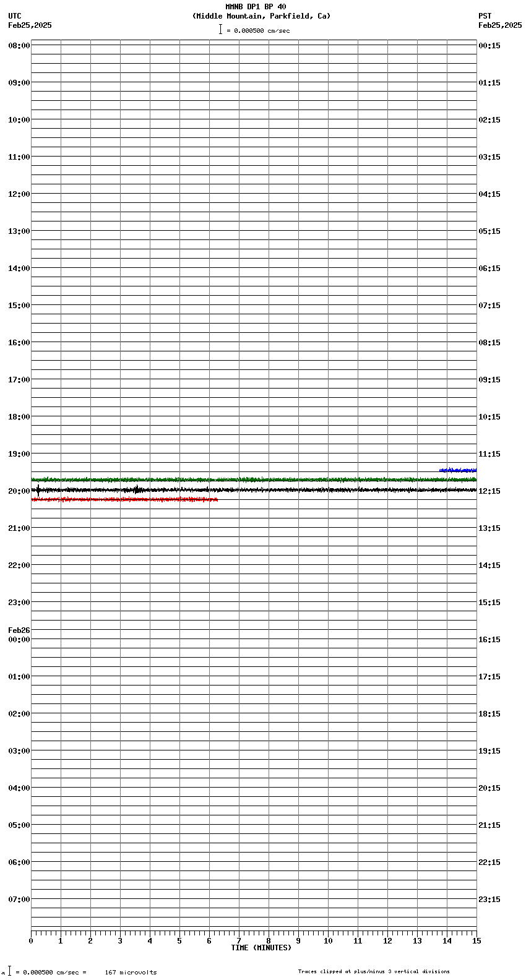Click the '07:00' UTC time label
Viewport: 526px width, 980px height.
pos(19,900)
